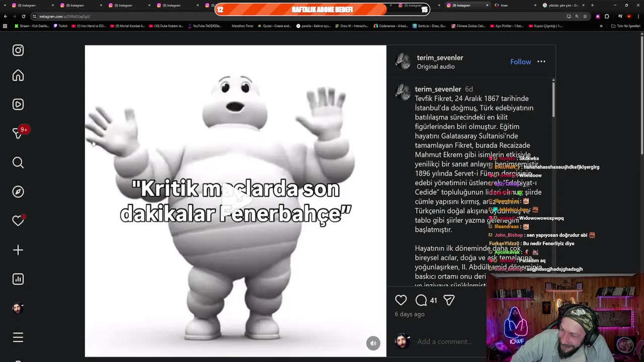The image size is (644, 362).
Task: Open your profile avatar in the sidebar
Action: click(x=18, y=308)
